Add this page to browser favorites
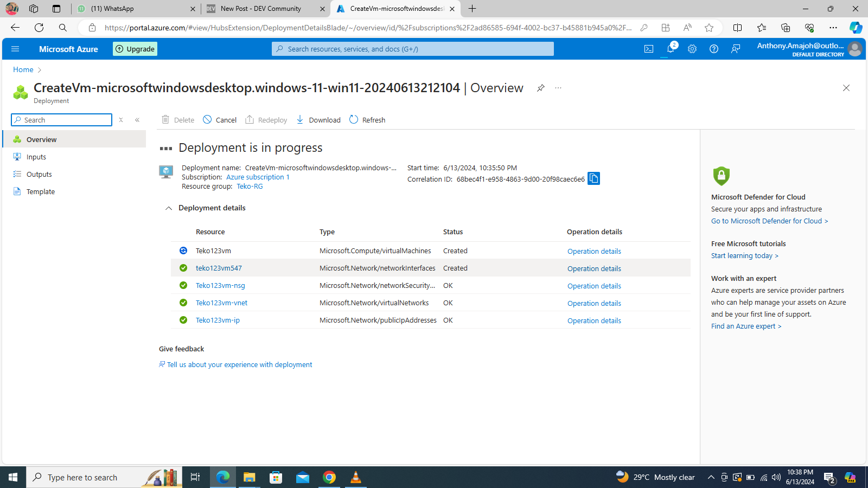868x488 pixels. coord(709,28)
